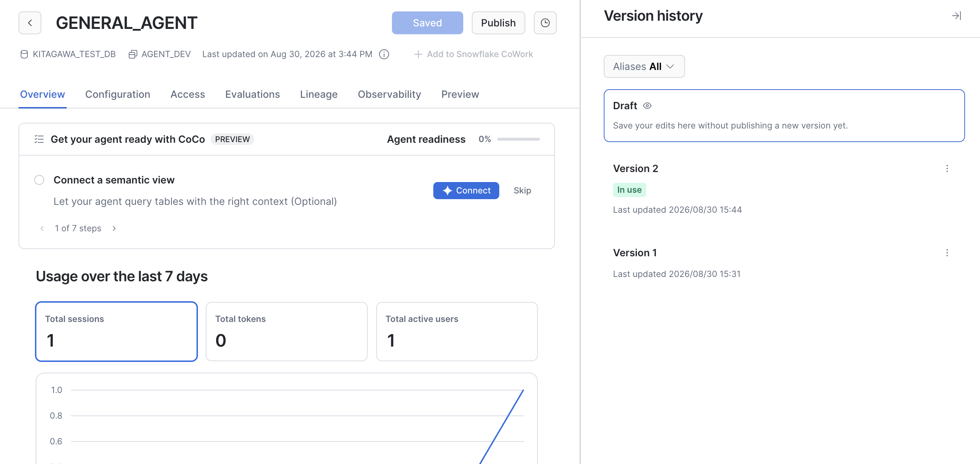Skip the semantic view step
The width and height of the screenshot is (980, 464).
tap(522, 190)
